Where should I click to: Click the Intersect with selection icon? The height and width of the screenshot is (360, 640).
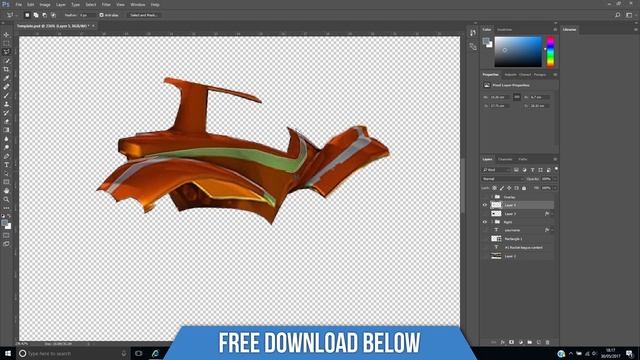click(53, 15)
